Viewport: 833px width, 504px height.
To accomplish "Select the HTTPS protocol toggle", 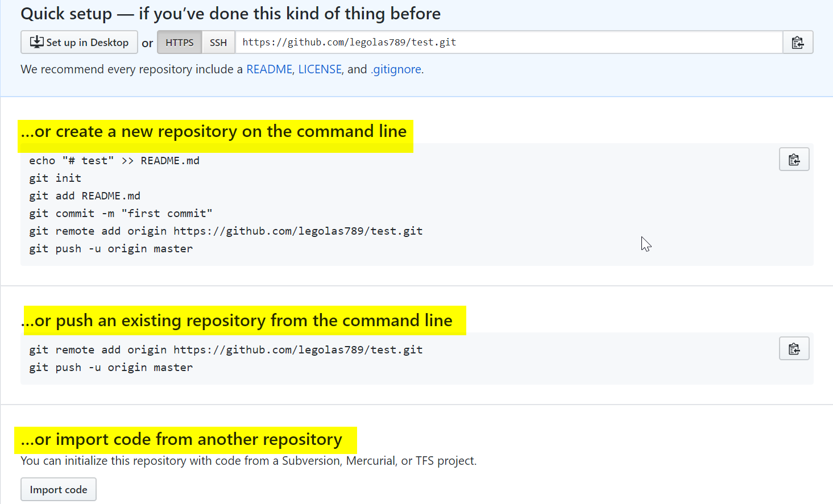I will (x=180, y=43).
